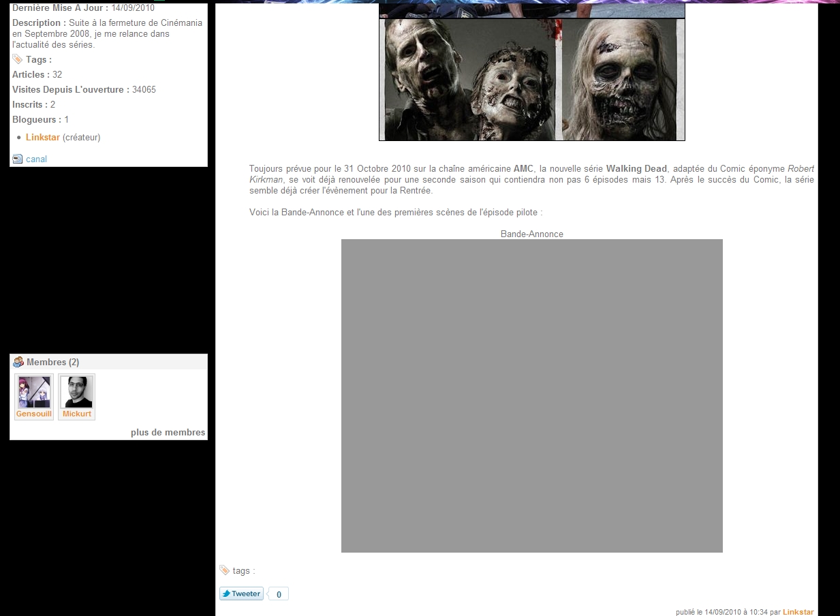
Task: Open Gensouill member profile avatar
Action: tap(34, 392)
